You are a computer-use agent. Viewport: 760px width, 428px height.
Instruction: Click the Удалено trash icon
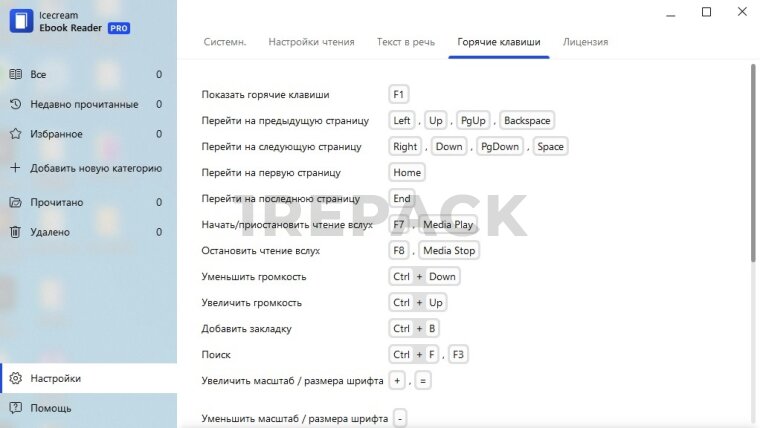(x=15, y=232)
